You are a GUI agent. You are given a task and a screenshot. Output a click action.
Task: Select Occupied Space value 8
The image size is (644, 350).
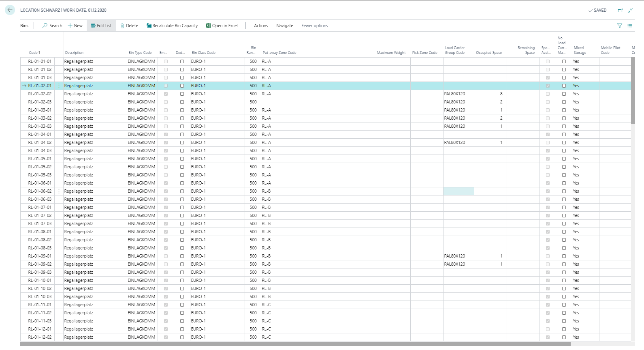501,94
